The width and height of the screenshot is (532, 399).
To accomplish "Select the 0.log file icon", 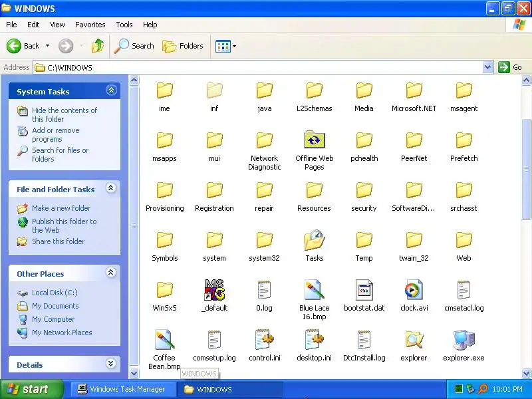I will [264, 290].
